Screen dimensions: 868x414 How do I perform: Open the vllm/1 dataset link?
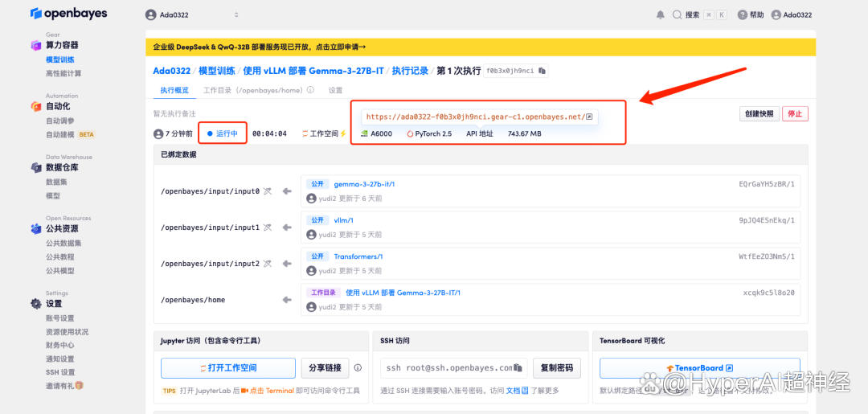[x=344, y=220]
